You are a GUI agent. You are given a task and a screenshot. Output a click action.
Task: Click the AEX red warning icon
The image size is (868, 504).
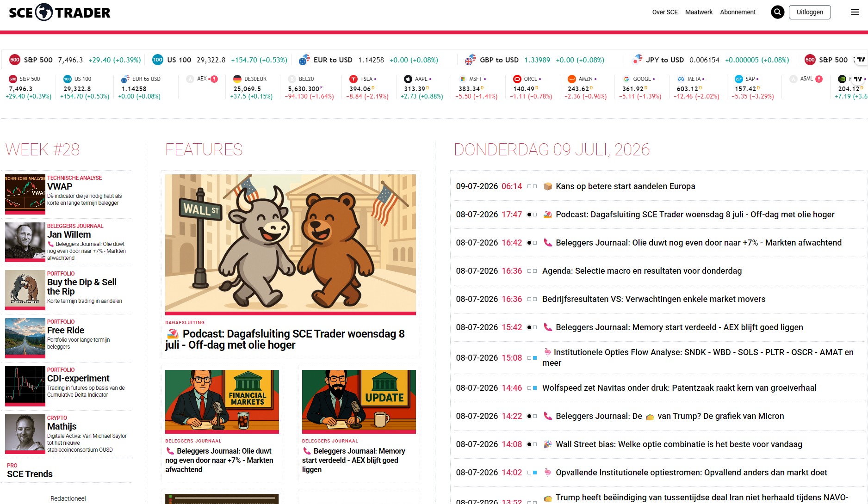pos(214,79)
